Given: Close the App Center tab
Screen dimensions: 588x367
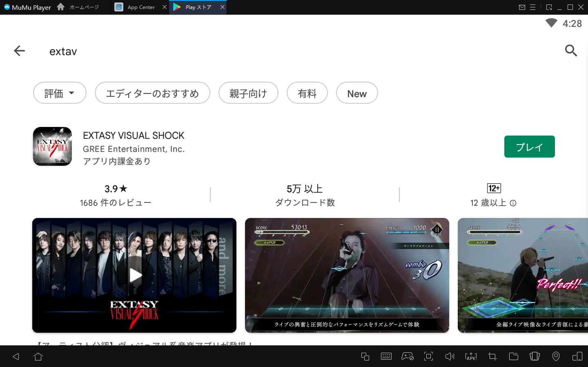Looking at the screenshot, I should [165, 7].
